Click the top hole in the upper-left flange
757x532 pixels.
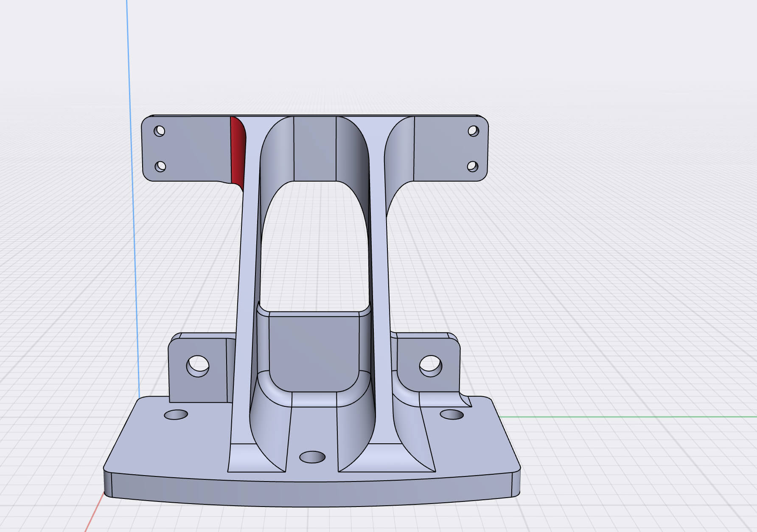159,131
